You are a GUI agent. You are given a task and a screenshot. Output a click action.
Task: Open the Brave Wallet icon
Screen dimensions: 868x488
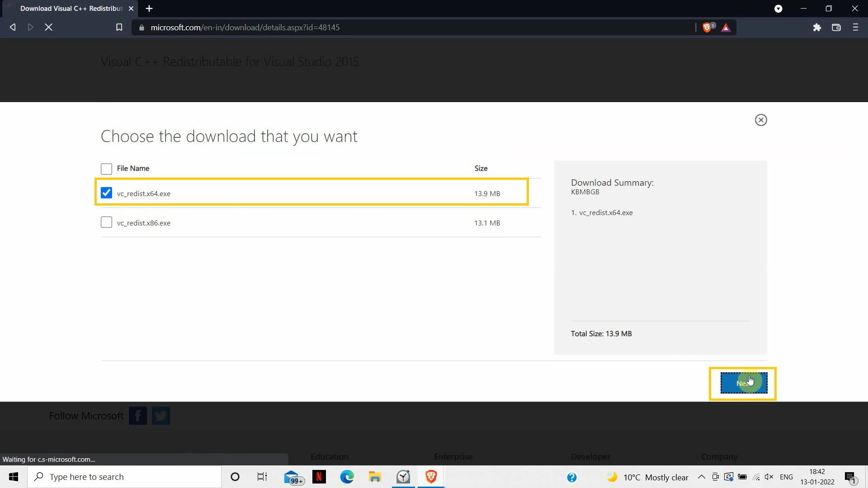tap(836, 28)
